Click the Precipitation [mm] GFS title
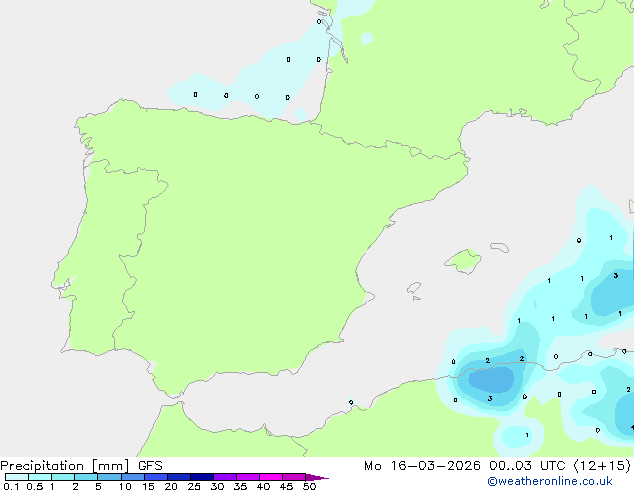The image size is (634, 490). pyautogui.click(x=81, y=466)
